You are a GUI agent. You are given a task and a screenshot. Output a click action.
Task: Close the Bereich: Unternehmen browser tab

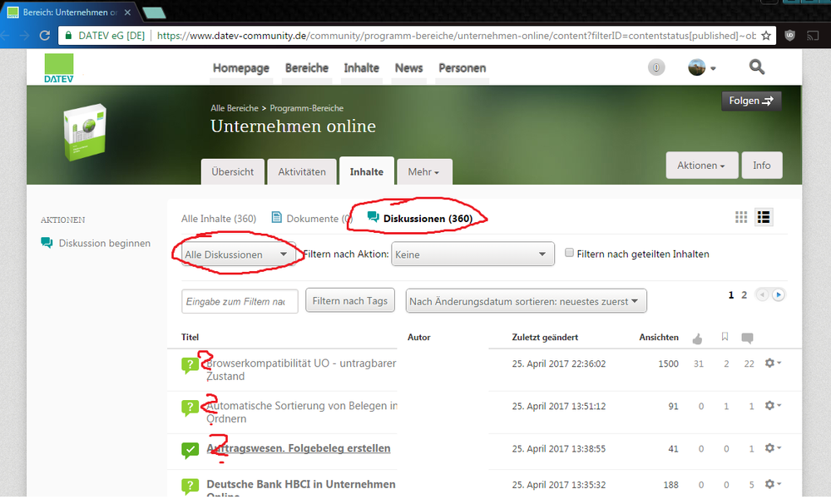(127, 12)
